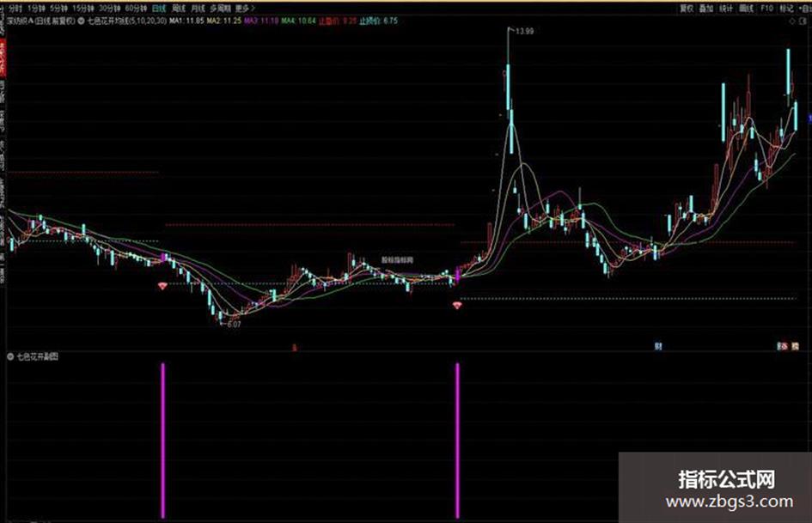Switch to the 周线 weekly chart tab

pos(178,9)
